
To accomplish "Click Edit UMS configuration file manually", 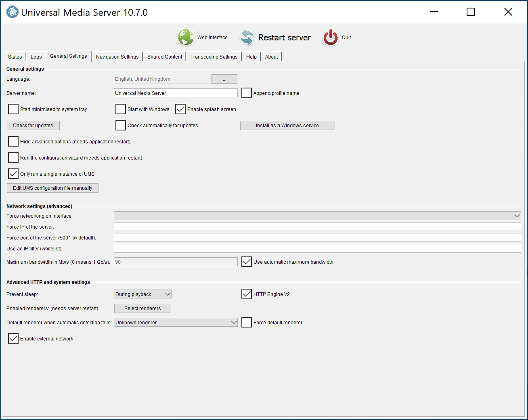I will click(52, 188).
